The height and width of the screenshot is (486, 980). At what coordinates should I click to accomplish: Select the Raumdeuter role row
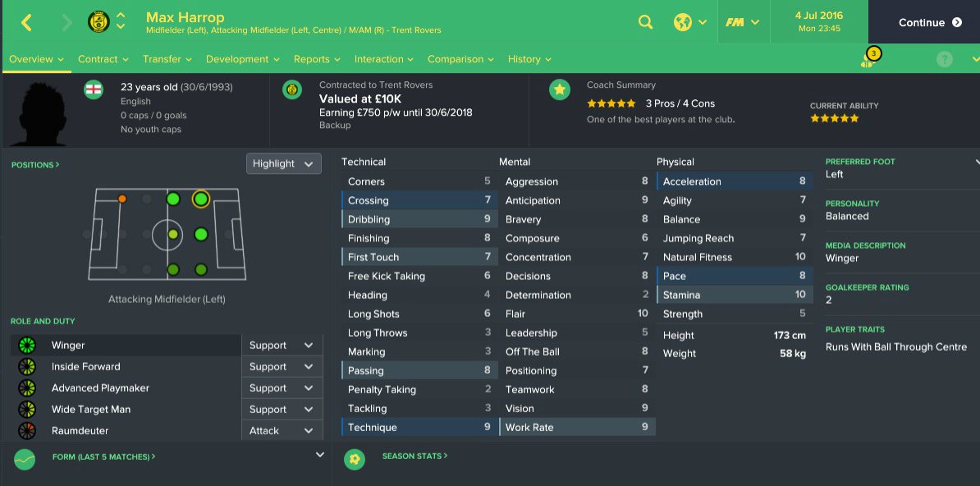pyautogui.click(x=123, y=431)
